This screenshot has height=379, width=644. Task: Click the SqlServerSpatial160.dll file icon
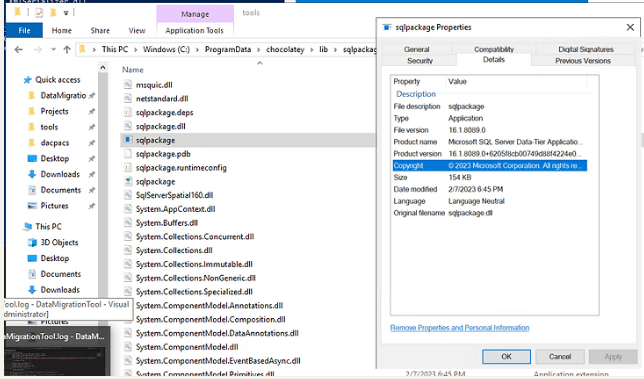pos(128,195)
